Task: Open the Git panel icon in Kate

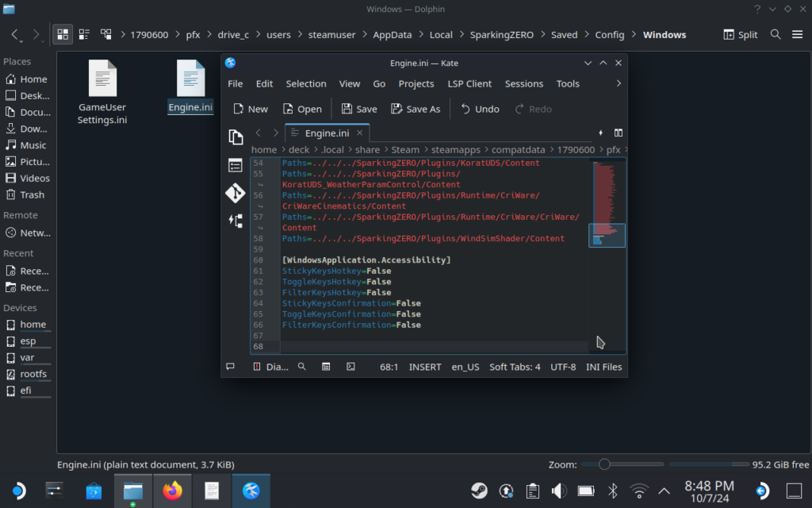Action: [236, 193]
